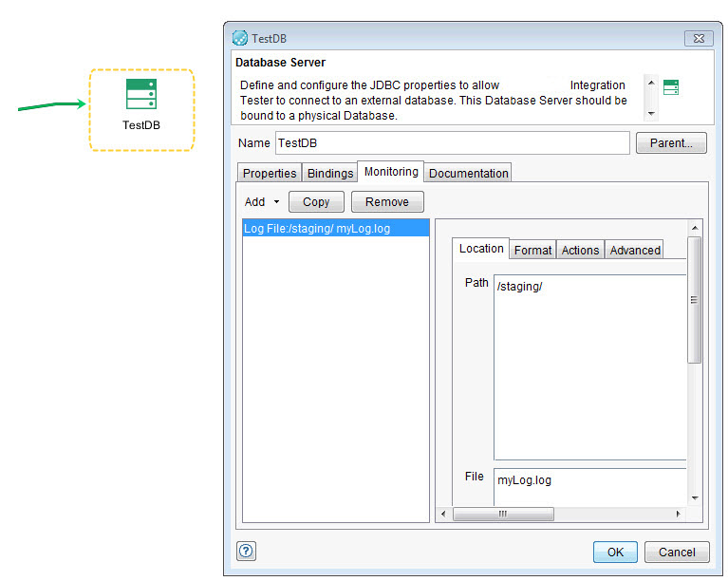Click the Cancel button
Image resolution: width=728 pixels, height=581 pixels.
pyautogui.click(x=677, y=553)
